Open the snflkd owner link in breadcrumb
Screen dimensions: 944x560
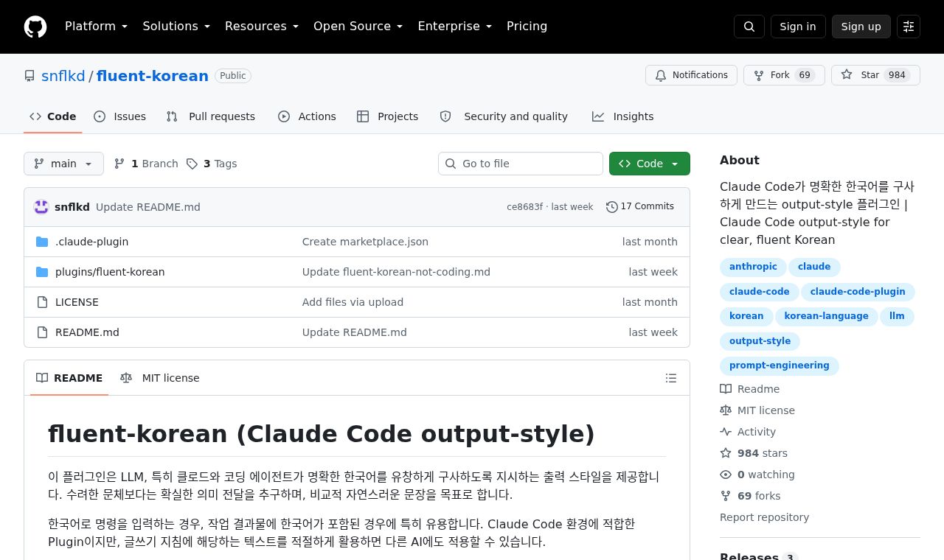point(63,76)
